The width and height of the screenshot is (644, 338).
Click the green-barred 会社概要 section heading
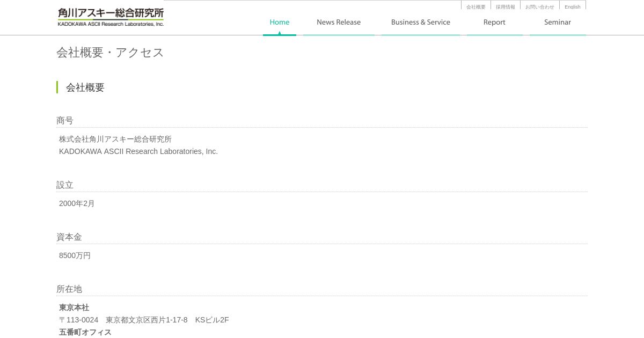[85, 87]
